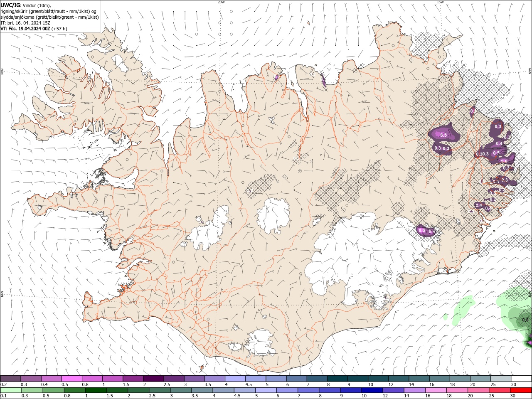The width and height of the screenshot is (532, 399).
Task: Click the UWC/IG title in the header box
Action: 10,5
